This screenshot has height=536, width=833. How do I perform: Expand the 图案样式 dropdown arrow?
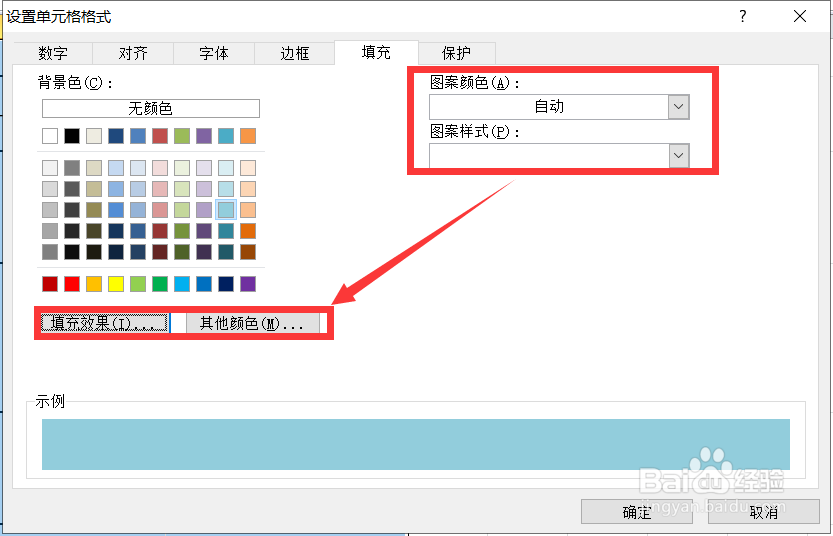click(x=678, y=156)
